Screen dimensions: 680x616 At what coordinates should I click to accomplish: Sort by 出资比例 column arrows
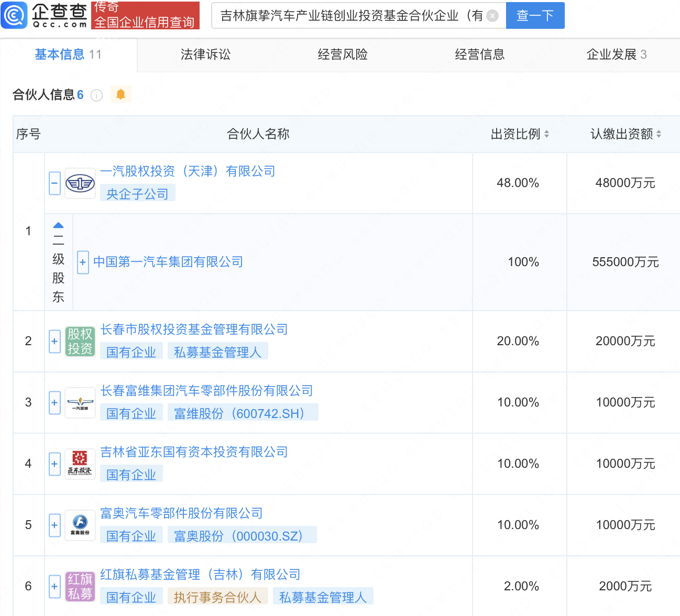546,134
